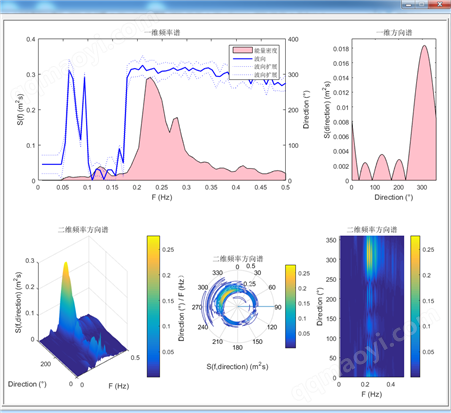Image resolution: width=451 pixels, height=413 pixels.
Task: Select the S(f,direction) label below the polar plot
Action: [x=237, y=366]
